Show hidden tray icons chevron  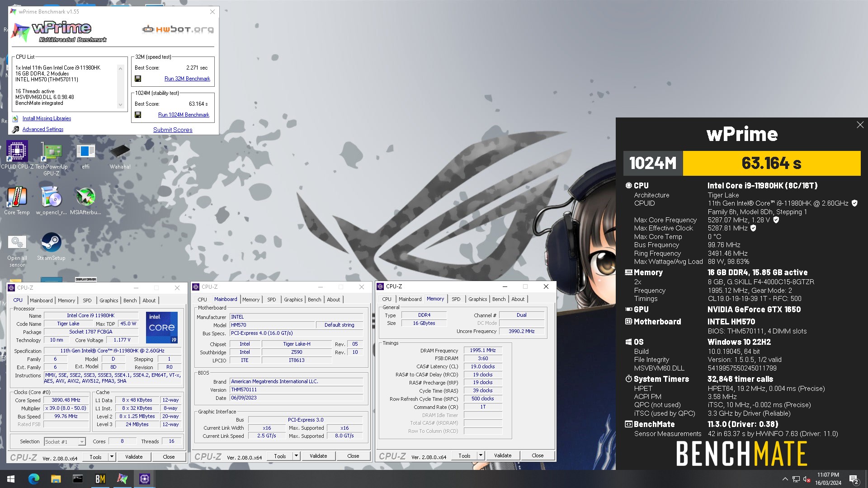[x=785, y=479]
